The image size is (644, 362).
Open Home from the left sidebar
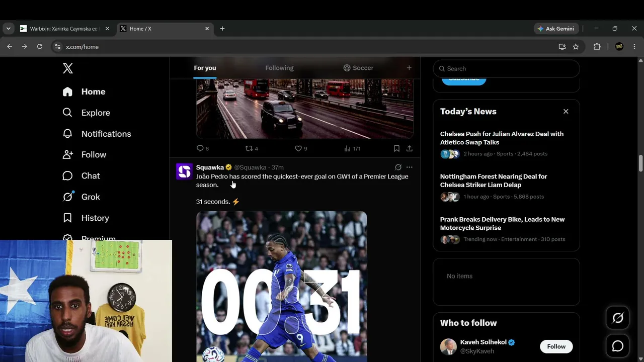click(84, 92)
